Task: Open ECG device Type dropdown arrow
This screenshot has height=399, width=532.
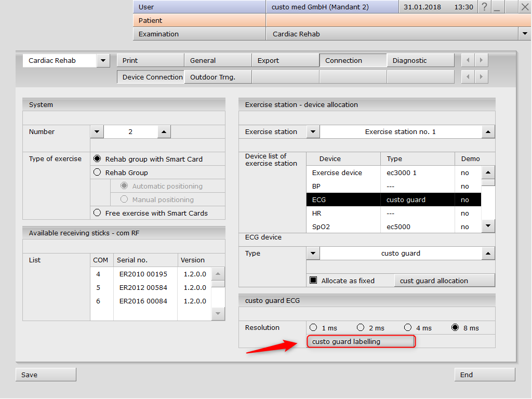Action: [x=313, y=253]
